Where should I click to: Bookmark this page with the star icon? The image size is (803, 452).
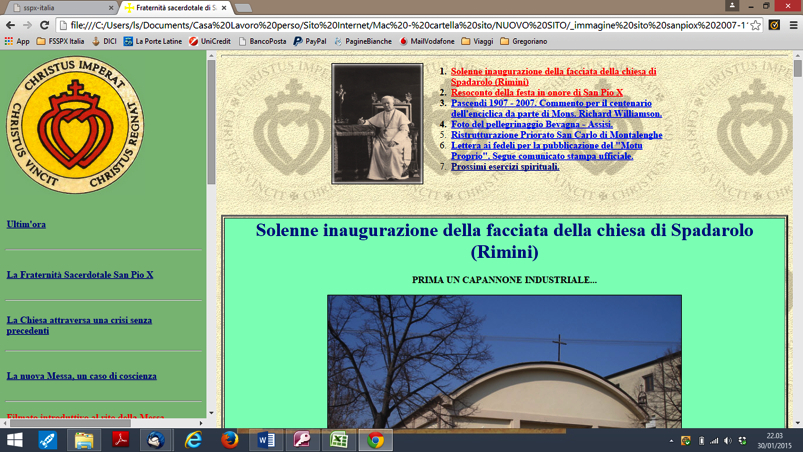pyautogui.click(x=755, y=25)
